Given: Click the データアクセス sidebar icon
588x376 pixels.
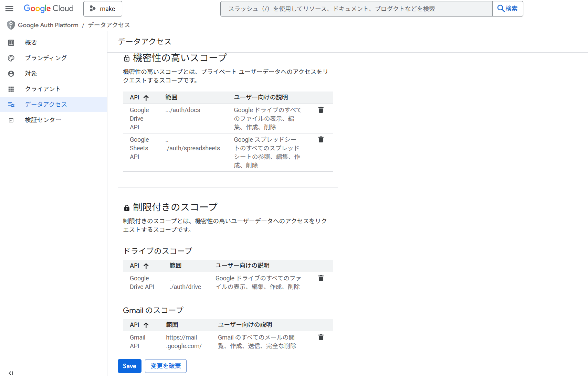Looking at the screenshot, I should [11, 105].
